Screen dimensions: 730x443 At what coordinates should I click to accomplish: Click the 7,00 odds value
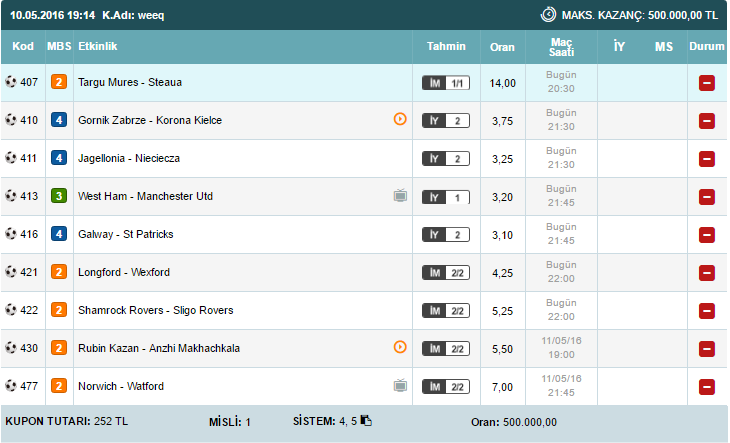pyautogui.click(x=502, y=387)
